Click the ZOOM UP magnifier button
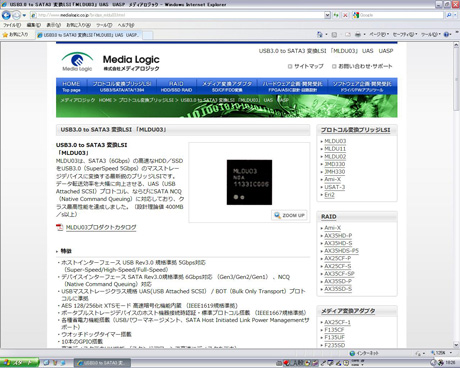Screen dimensions: 460x368 pos(289,215)
